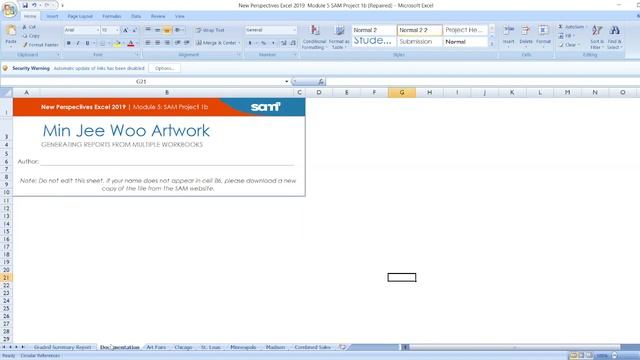The image size is (640, 360).
Task: Apply the fill color highlight
Action: [x=117, y=43]
